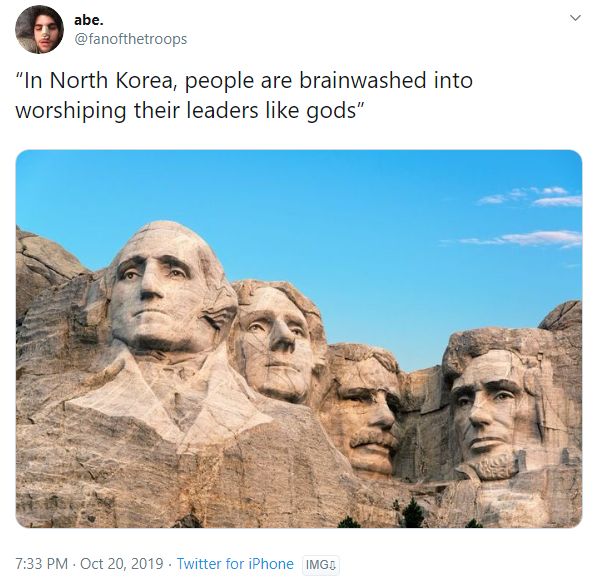Open the IMG download badge
The image size is (594, 585).
tap(320, 565)
